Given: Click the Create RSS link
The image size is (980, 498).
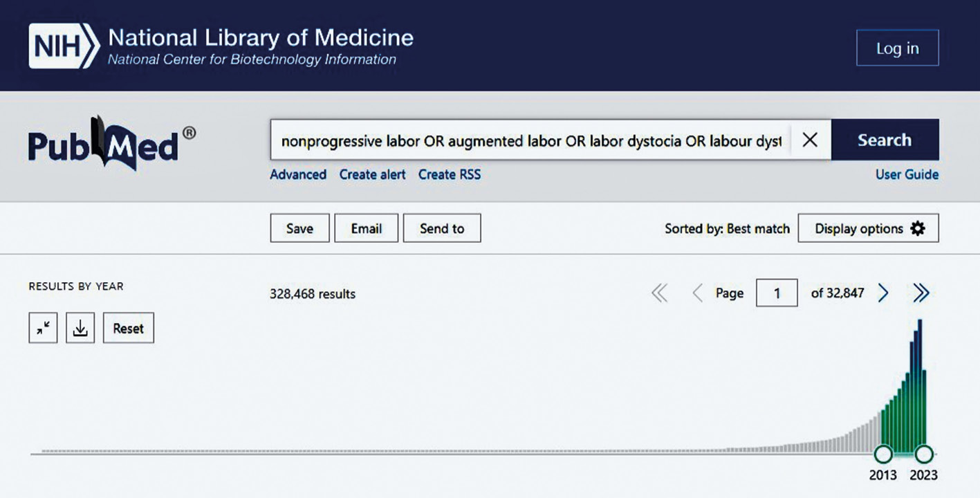Looking at the screenshot, I should (449, 175).
